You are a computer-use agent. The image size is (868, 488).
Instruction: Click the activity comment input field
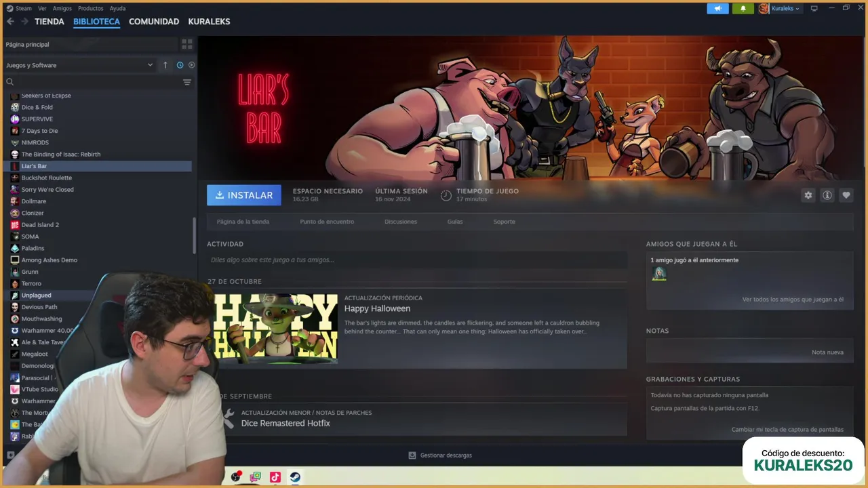pos(417,260)
